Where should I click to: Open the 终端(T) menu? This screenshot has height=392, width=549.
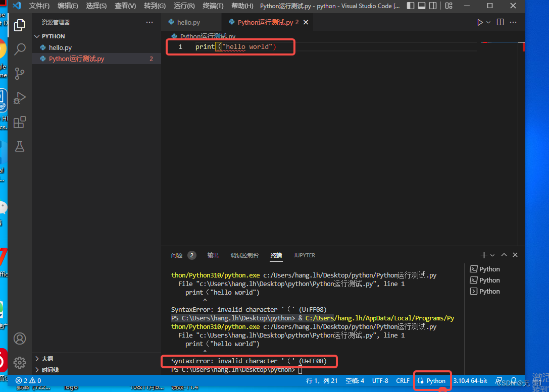[212, 6]
